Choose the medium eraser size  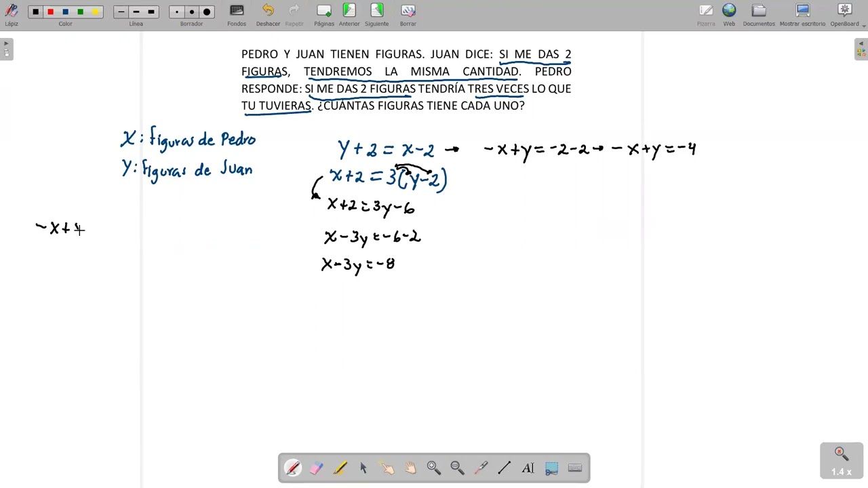point(191,12)
